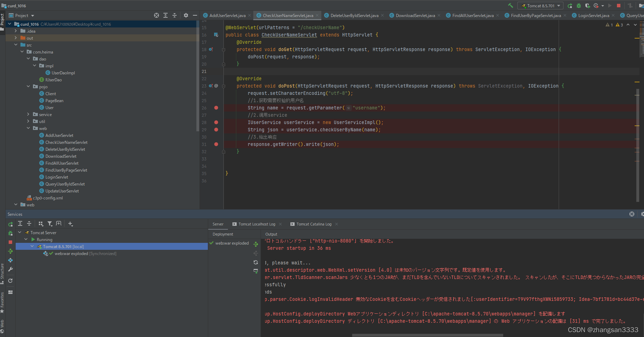Viewport: 644px width, 337px height.
Task: Collapse the dao package
Action: [x=28, y=59]
